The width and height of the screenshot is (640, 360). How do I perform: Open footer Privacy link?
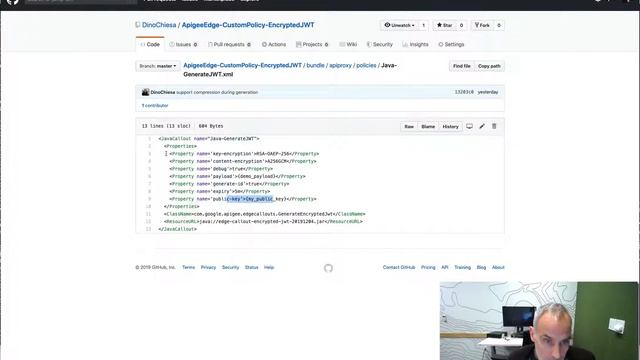[208, 267]
